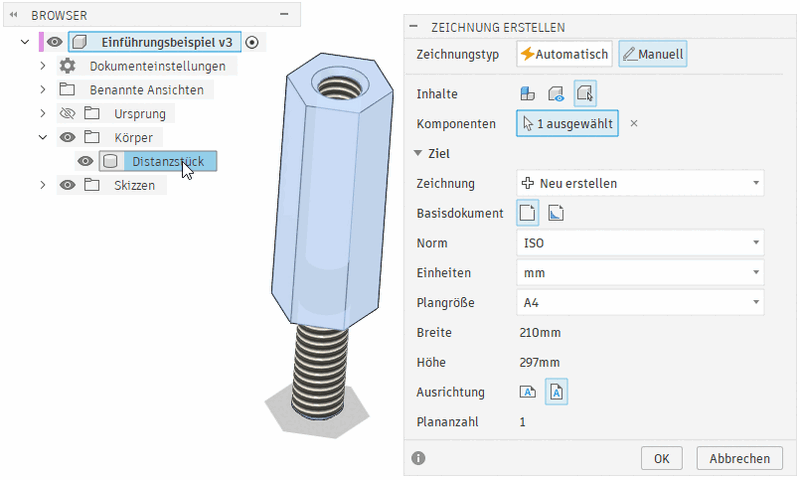
Task: Activate Einführungsbeispiel v3 component radio button
Action: 252,42
